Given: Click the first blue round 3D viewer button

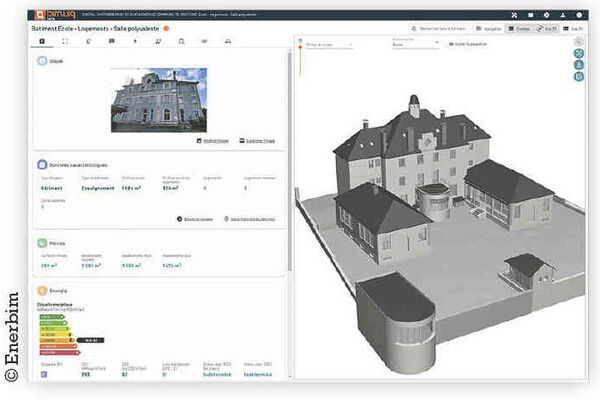Looking at the screenshot, I should tap(579, 51).
